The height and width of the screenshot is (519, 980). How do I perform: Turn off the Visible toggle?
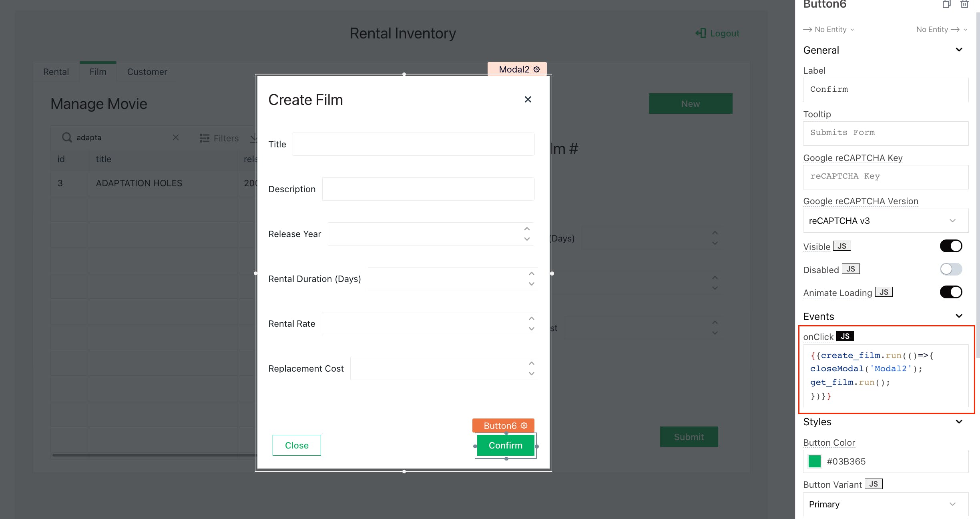pos(951,246)
